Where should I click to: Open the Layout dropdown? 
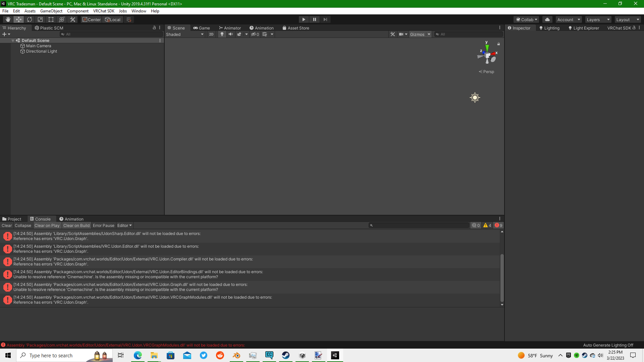627,19
